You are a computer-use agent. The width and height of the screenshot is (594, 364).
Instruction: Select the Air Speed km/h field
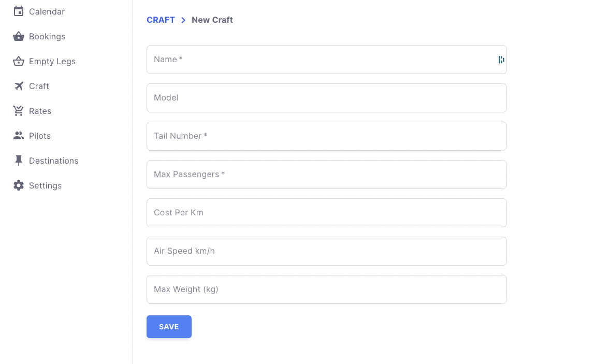point(326,251)
